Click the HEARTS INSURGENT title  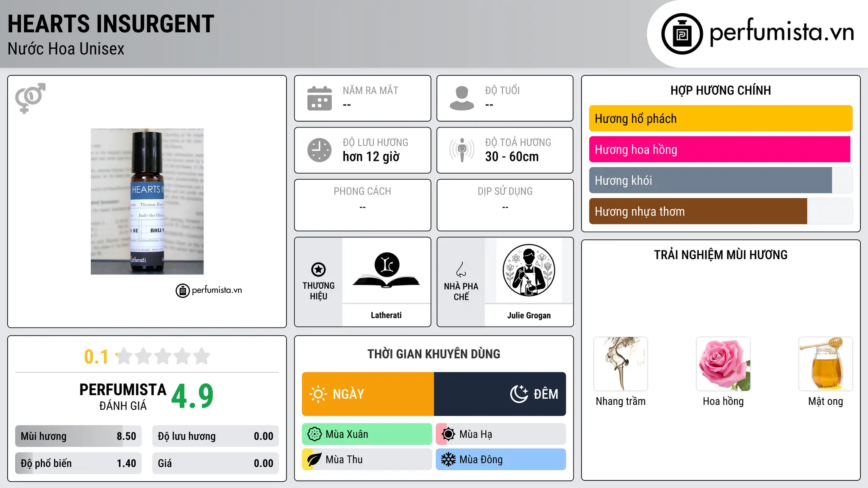point(111,24)
